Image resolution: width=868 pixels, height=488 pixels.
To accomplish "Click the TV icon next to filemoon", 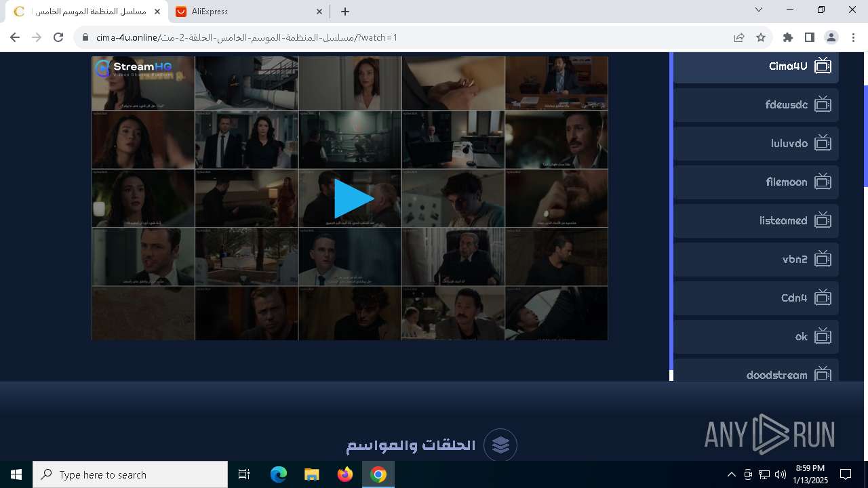I will pyautogui.click(x=823, y=182).
